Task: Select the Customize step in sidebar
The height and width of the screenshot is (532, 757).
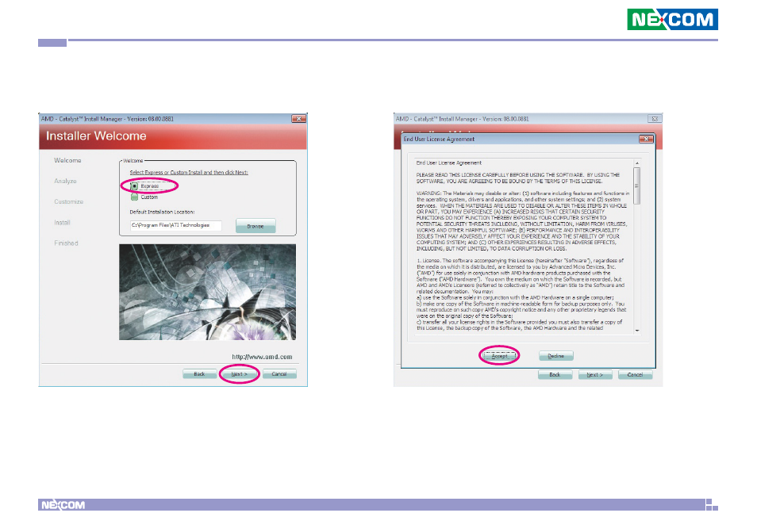Action: [68, 201]
